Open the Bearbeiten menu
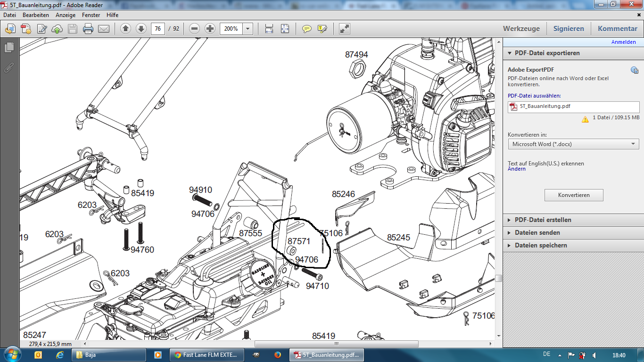Screen dimensions: 644x362 pos(36,15)
